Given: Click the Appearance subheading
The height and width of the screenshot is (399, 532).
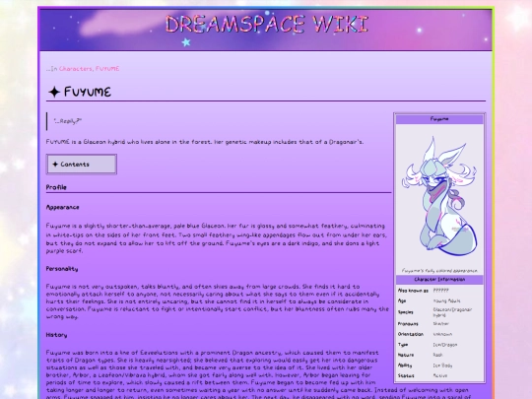Looking at the screenshot, I should [62, 207].
